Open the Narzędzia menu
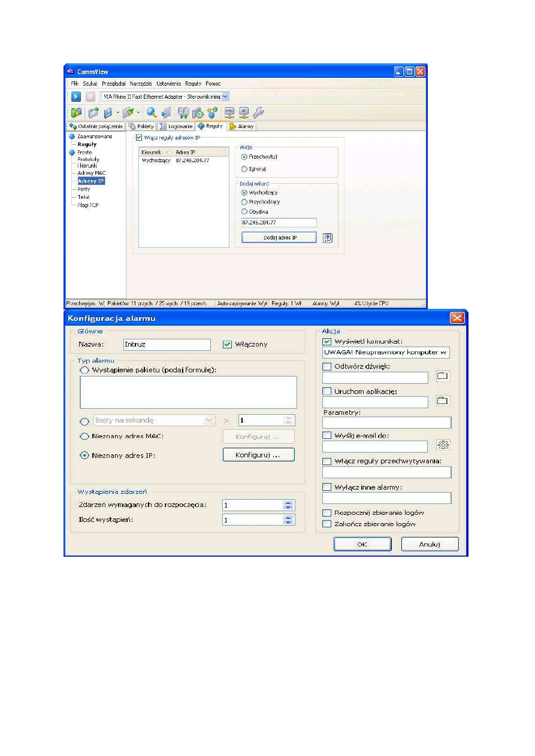535x756 pixels. 143,83
